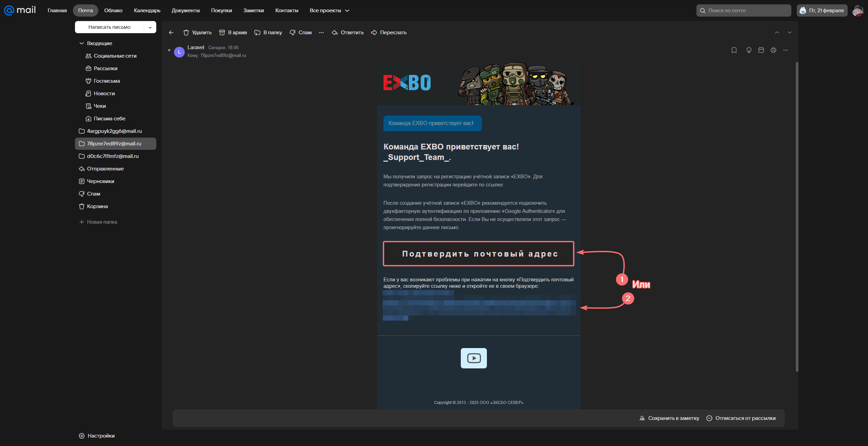Expand the Все проекты dropdown
This screenshot has width=868, height=446.
329,11
